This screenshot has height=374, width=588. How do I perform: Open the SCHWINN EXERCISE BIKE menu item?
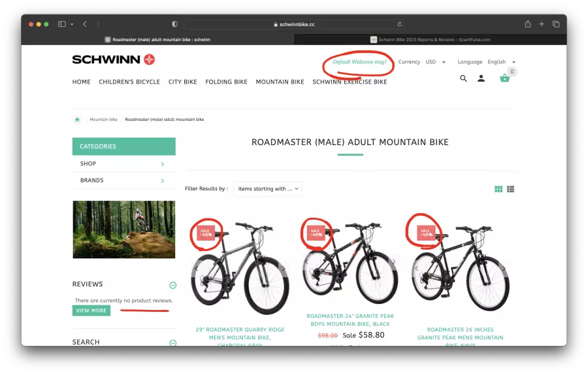coord(350,82)
